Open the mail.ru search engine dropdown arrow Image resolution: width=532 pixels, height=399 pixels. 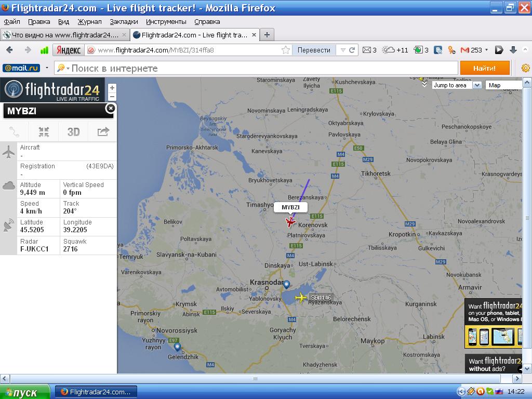tap(47, 68)
